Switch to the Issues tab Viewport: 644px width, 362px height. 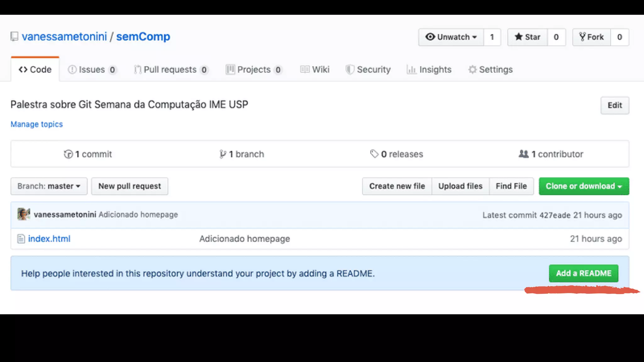click(x=92, y=69)
